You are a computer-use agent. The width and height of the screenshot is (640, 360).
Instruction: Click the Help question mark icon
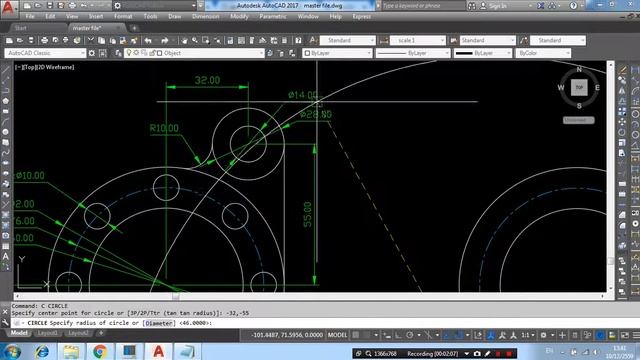pos(298,40)
